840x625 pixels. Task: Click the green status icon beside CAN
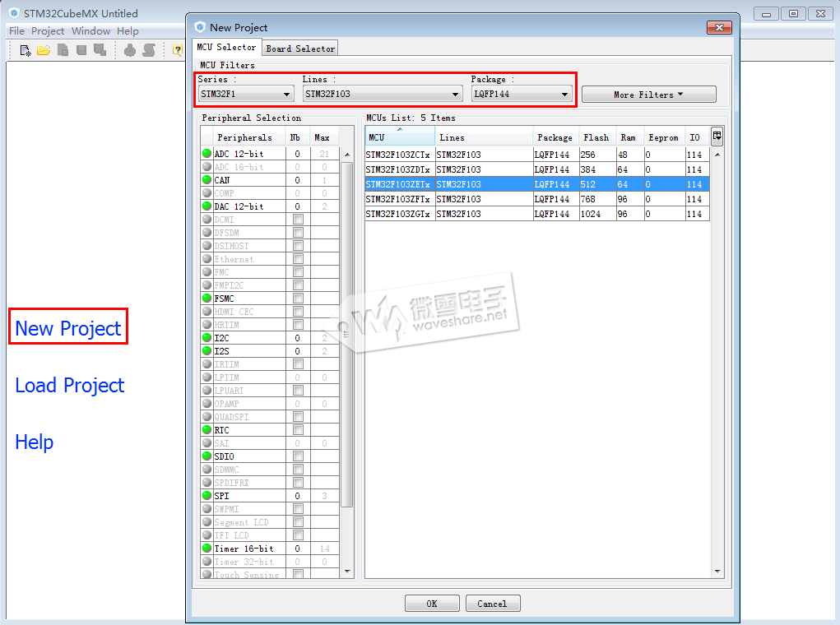(x=207, y=179)
